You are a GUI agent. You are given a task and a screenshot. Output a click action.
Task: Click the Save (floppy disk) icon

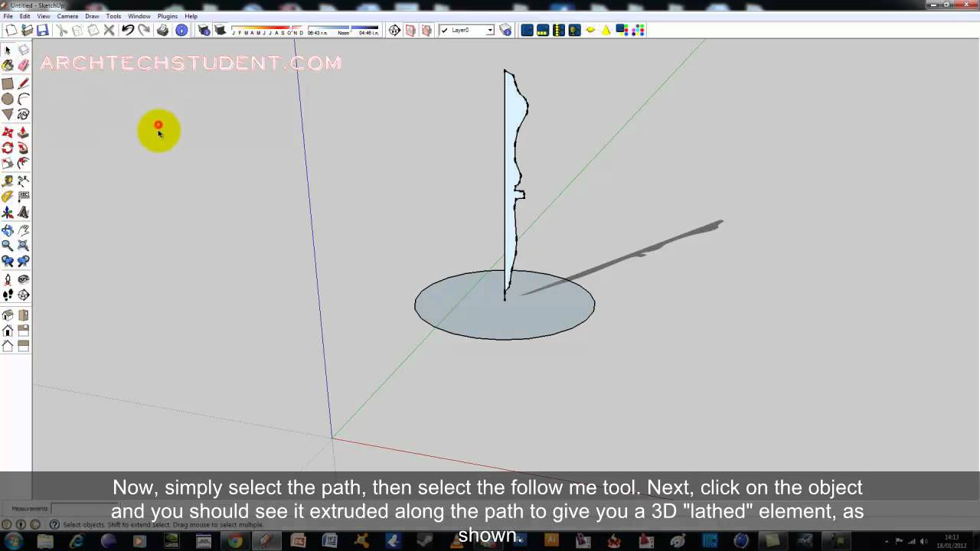pyautogui.click(x=43, y=31)
